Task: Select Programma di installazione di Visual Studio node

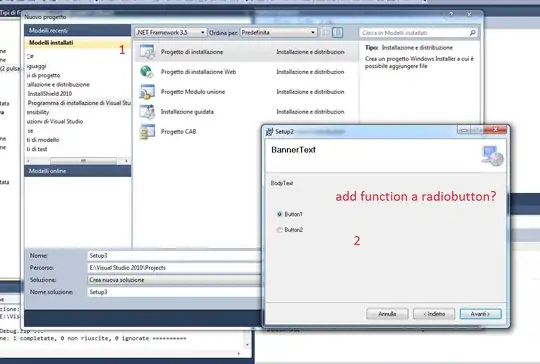Action: click(x=79, y=103)
